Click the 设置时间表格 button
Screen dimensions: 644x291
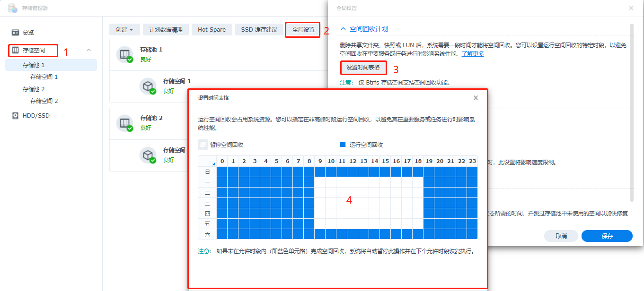coord(363,68)
